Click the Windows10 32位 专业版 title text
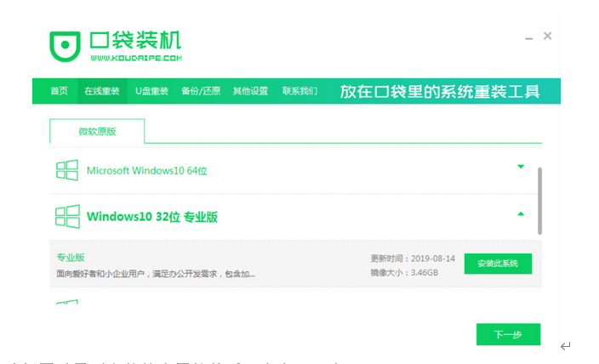 click(x=152, y=217)
